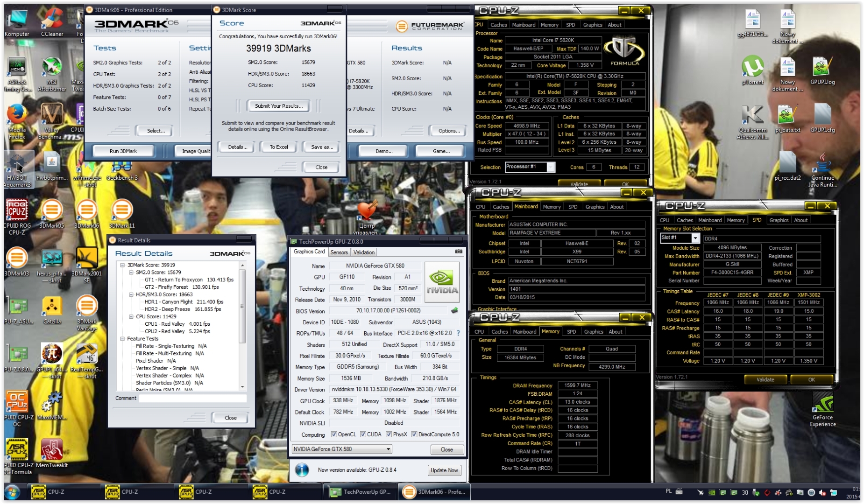Screen dimensions: 864x504
Task: Open Caches tab in top CPU-Z window
Action: (x=498, y=25)
